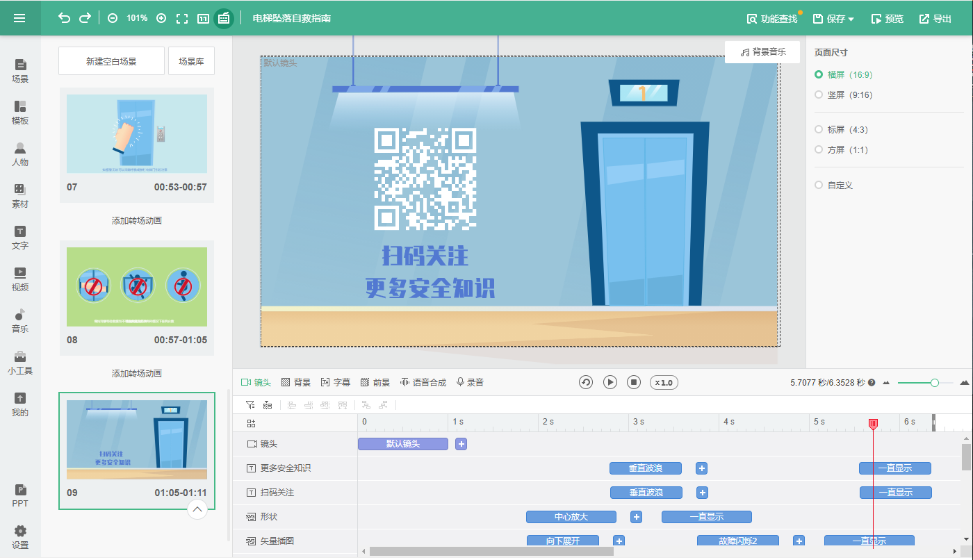Open 人物 characters sidebar panel
The width and height of the screenshot is (973, 560).
click(x=20, y=154)
